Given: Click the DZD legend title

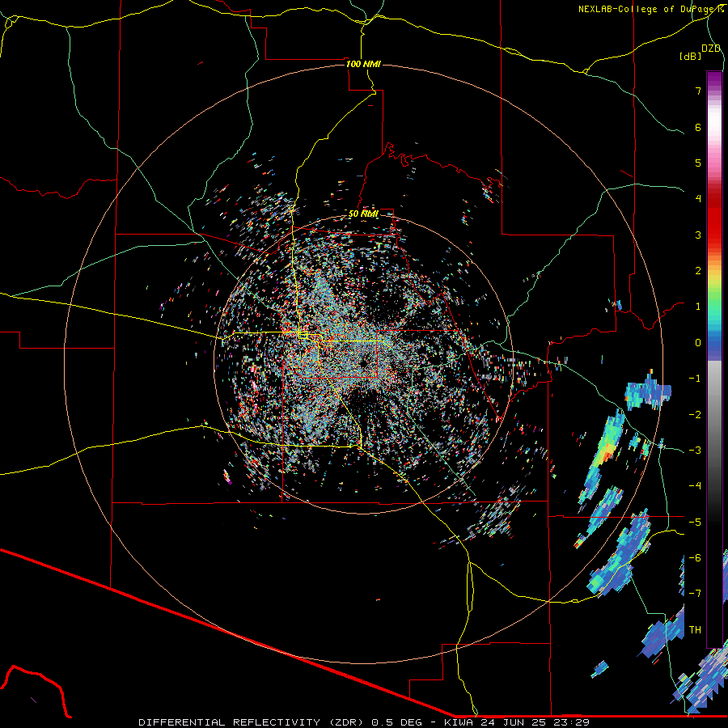Looking at the screenshot, I should [711, 49].
